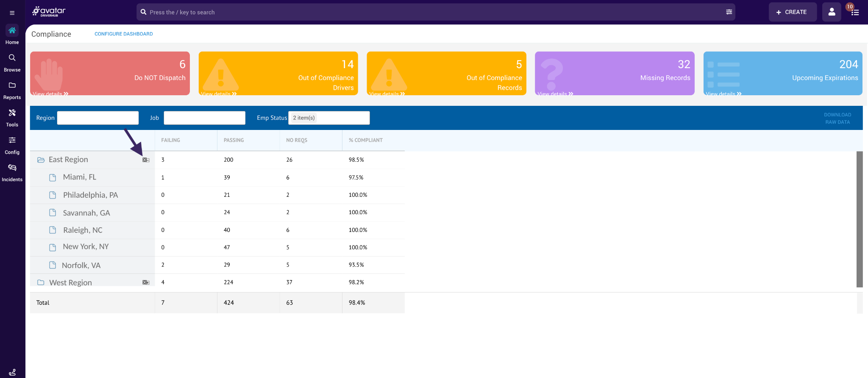Sort by the Failing column header

(171, 140)
